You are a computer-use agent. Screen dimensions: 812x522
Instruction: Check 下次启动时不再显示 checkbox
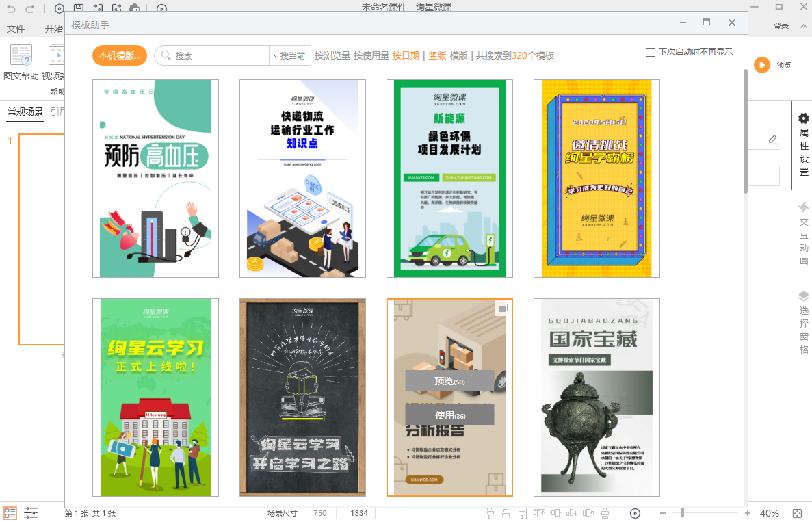[x=651, y=53]
